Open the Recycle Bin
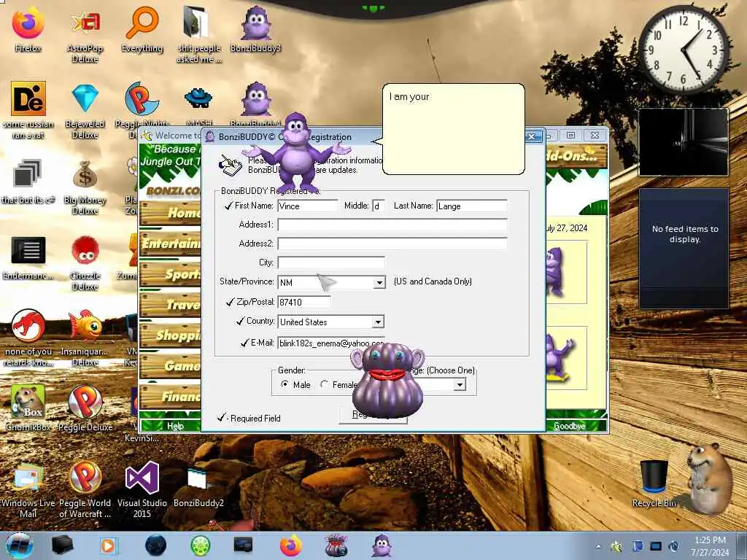Viewport: 747px width, 560px height. [654, 483]
